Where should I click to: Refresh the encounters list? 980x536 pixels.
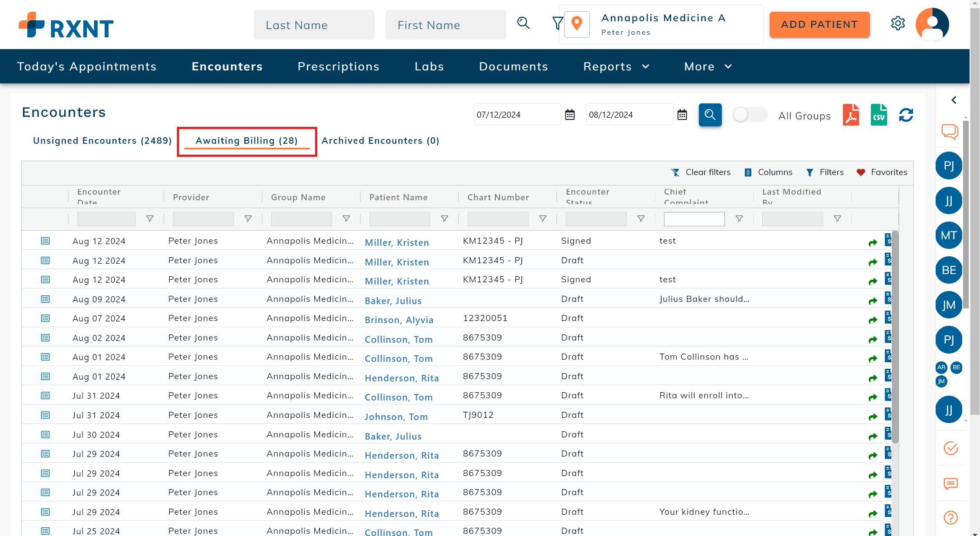pos(906,115)
